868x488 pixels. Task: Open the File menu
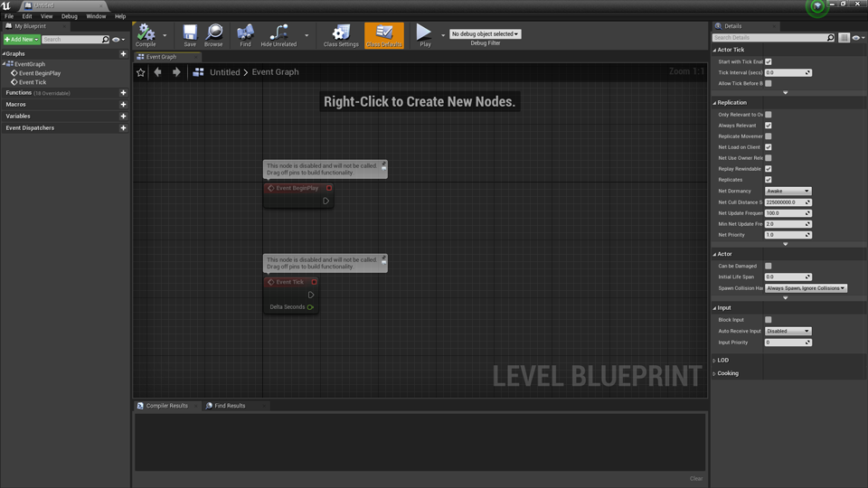click(9, 16)
